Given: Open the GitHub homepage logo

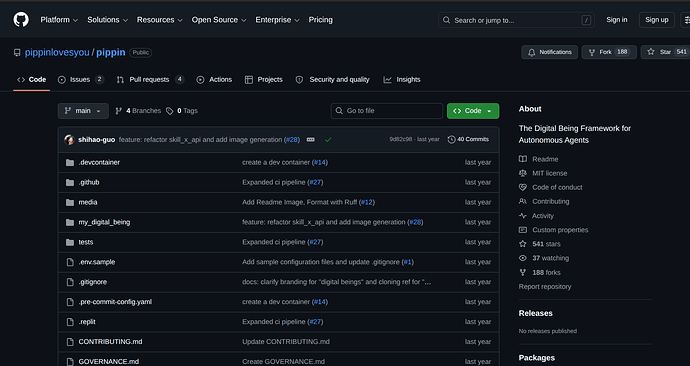Looking at the screenshot, I should coord(21,20).
